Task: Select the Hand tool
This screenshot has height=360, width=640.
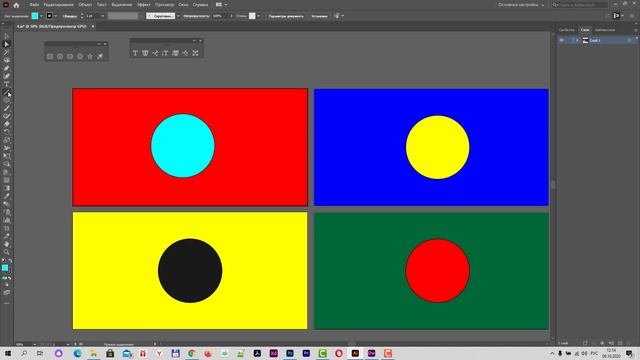Action: (7, 244)
